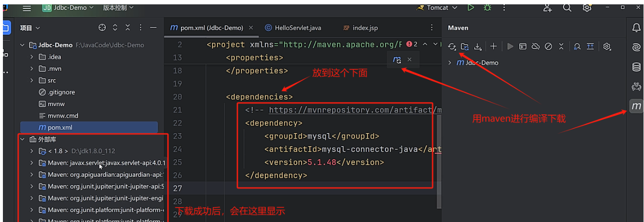The height and width of the screenshot is (222, 644).
Task: Select the mvnw file
Action: [x=51, y=104]
